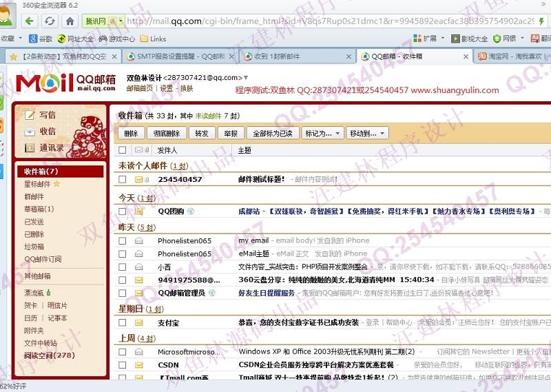Click the browser address bar URL field
The height and width of the screenshot is (392, 551).
pyautogui.click(x=331, y=21)
